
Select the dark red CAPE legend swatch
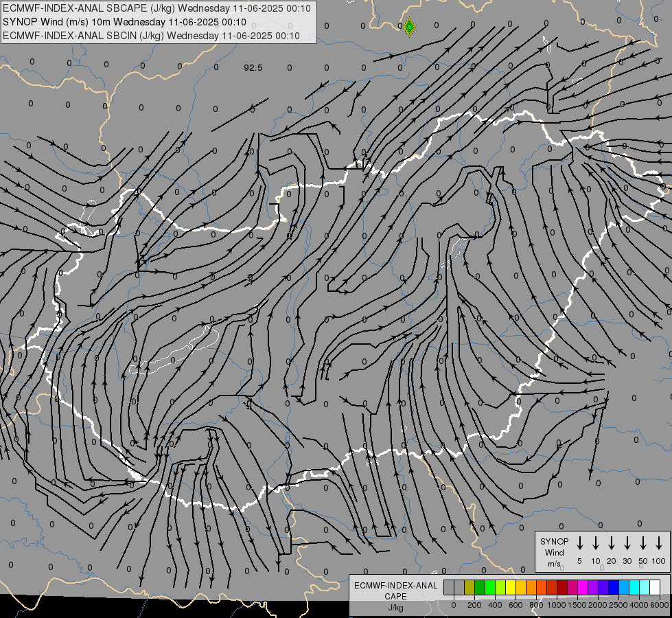[562, 587]
